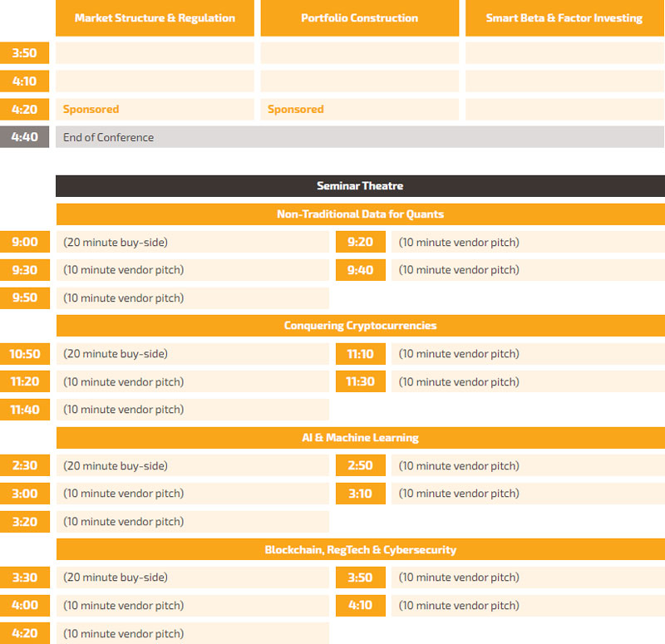Click the 20 minute buy-side at 3:30
Screen dimensions: 665x644
coord(193,578)
